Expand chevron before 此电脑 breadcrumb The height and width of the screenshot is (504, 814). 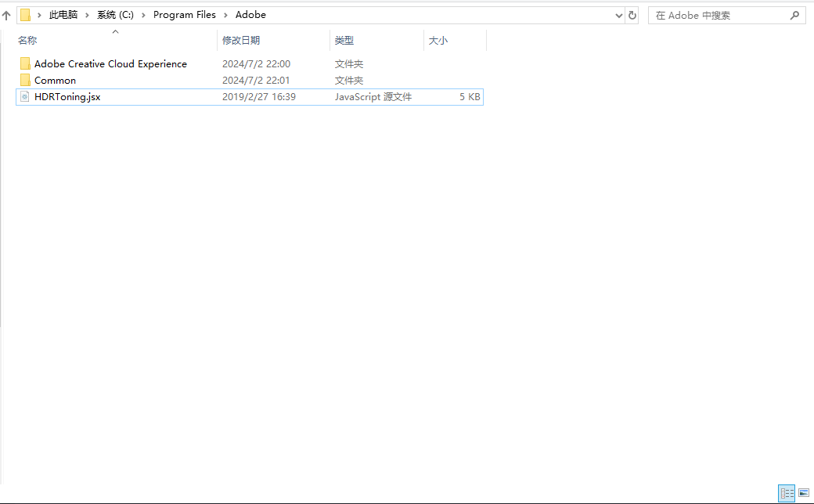(39, 16)
